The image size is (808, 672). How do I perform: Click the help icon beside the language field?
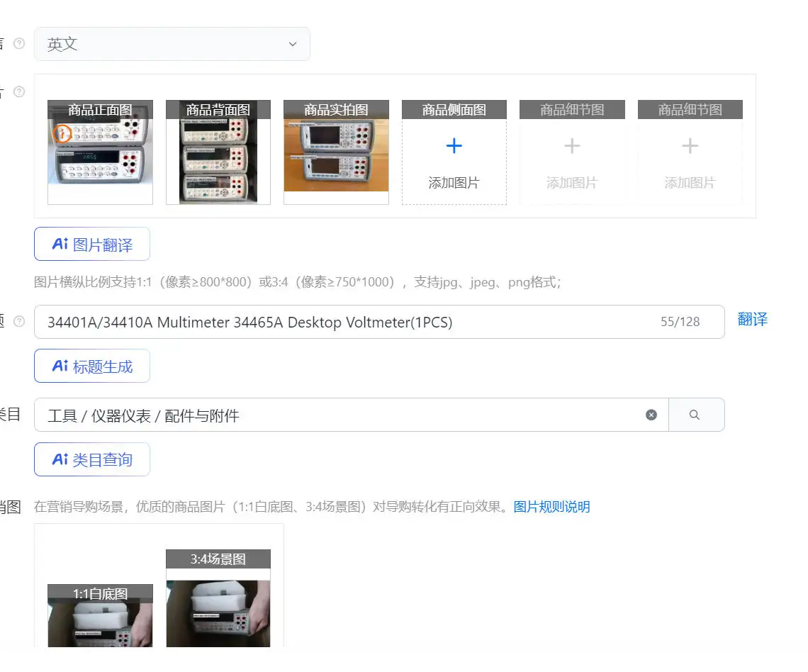tap(19, 44)
